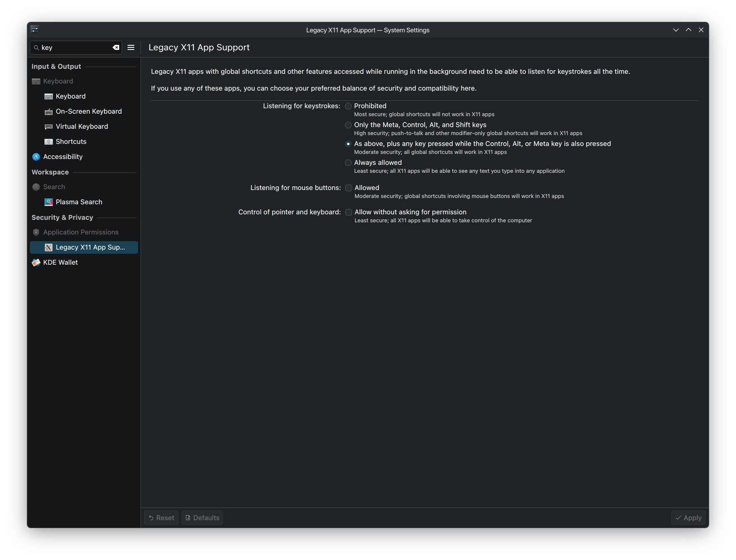Image resolution: width=736 pixels, height=560 pixels.
Task: Close the System Settings window
Action: [x=701, y=30]
